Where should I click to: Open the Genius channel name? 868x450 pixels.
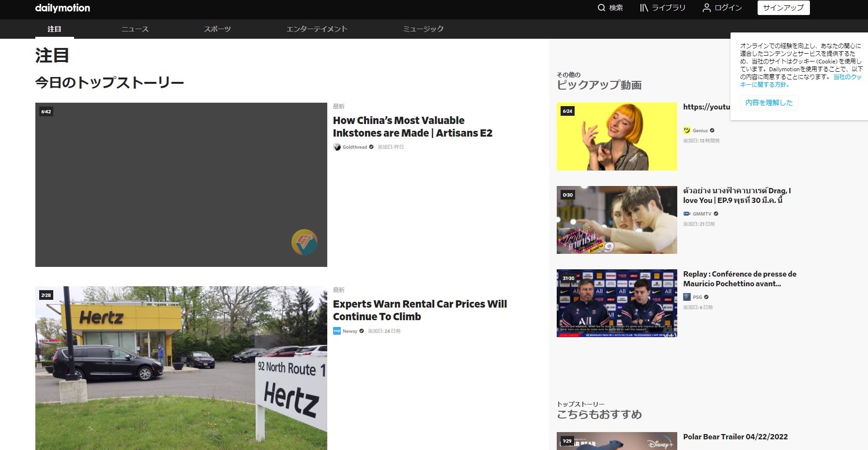pyautogui.click(x=700, y=131)
